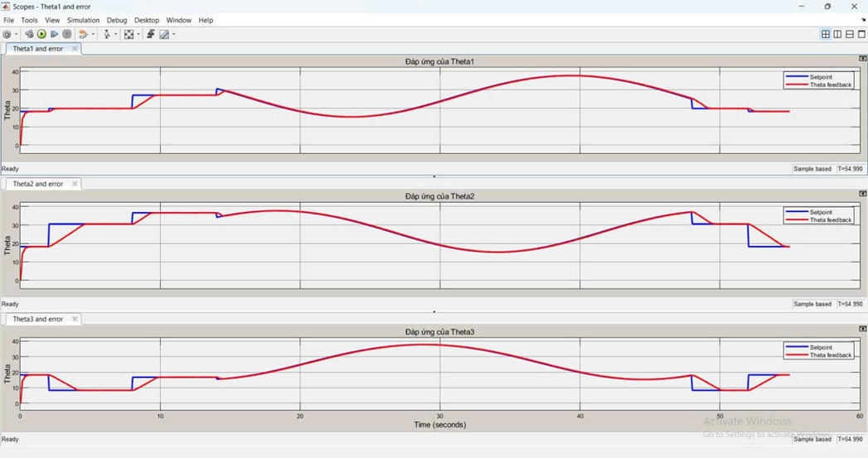Switch to tiled grid layout view
The width and height of the screenshot is (868, 458).
coord(826,35)
